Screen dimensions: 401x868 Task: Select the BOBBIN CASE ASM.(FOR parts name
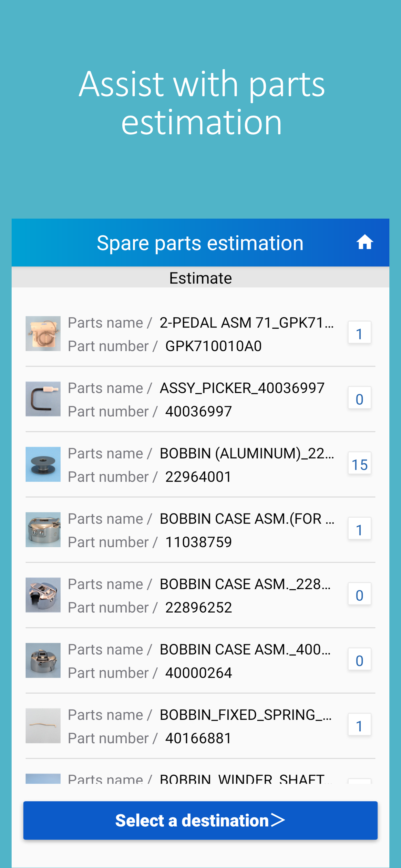coord(247,519)
